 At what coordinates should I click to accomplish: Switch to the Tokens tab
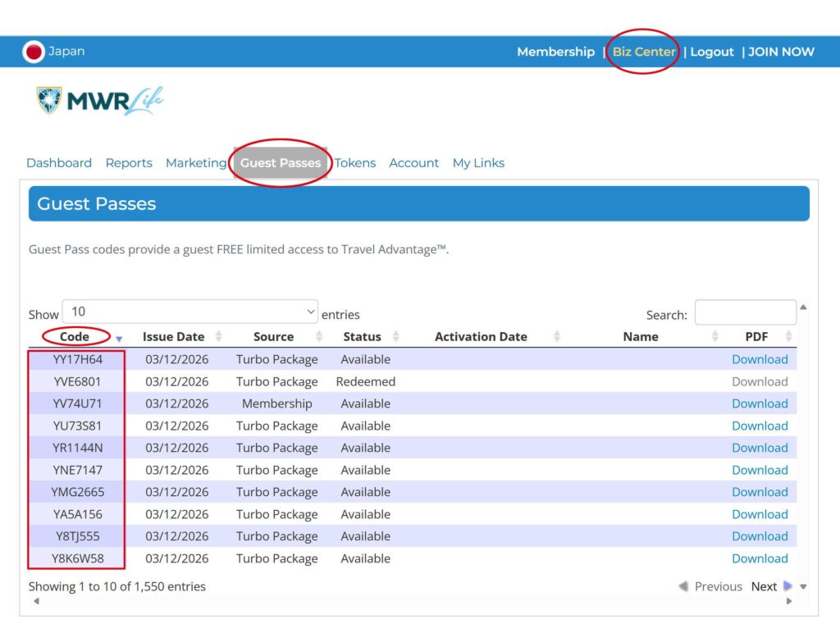[355, 163]
